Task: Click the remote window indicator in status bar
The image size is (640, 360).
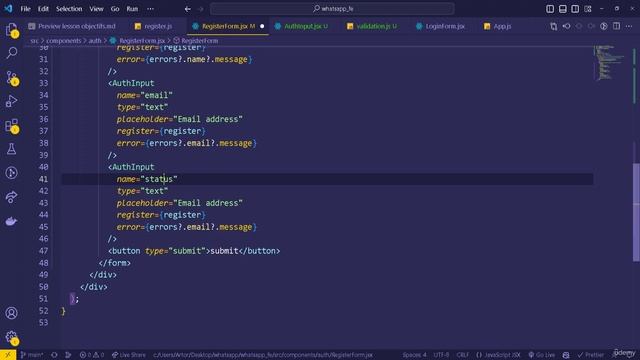Action: point(8,355)
